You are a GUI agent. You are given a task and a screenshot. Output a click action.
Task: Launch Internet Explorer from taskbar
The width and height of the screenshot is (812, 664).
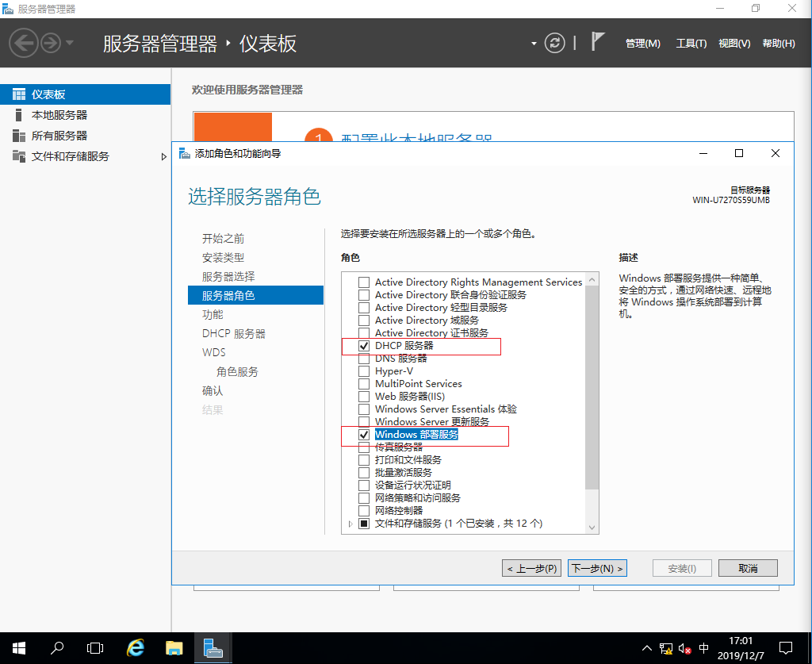point(136,648)
